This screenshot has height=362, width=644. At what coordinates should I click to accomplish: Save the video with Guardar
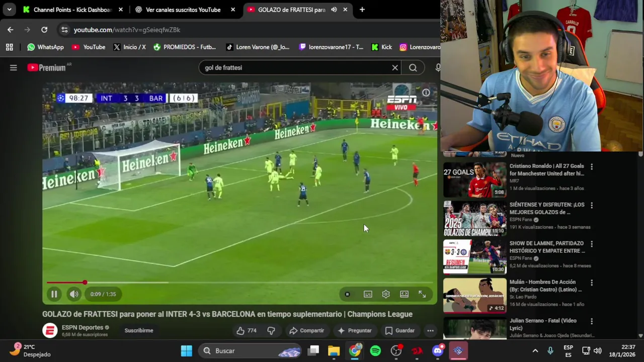point(400,330)
